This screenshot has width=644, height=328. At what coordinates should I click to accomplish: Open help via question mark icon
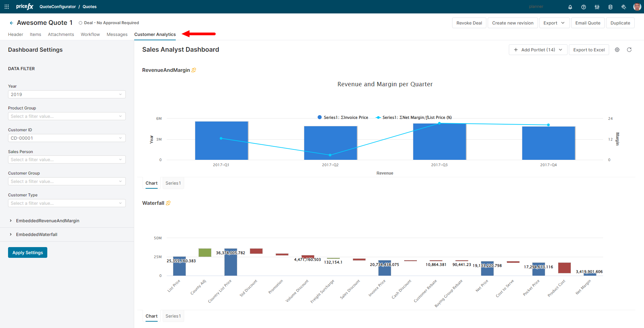tap(584, 7)
